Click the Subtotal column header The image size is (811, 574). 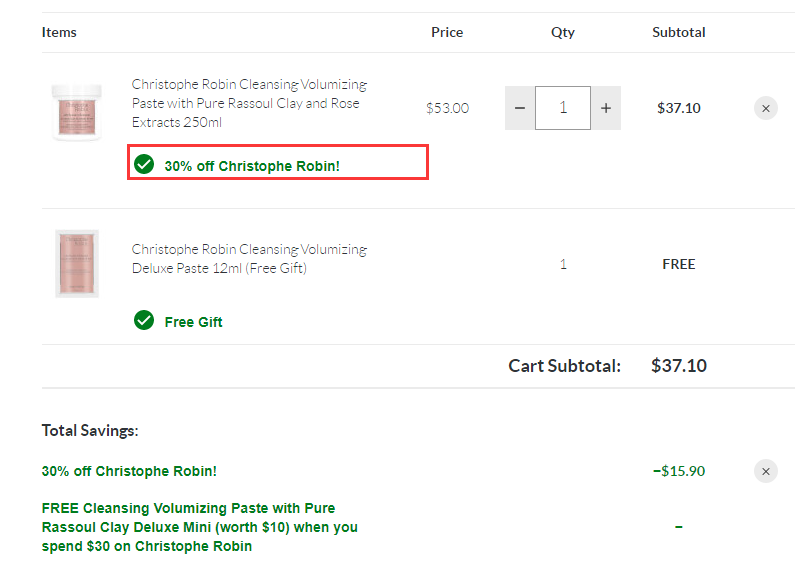pos(679,32)
